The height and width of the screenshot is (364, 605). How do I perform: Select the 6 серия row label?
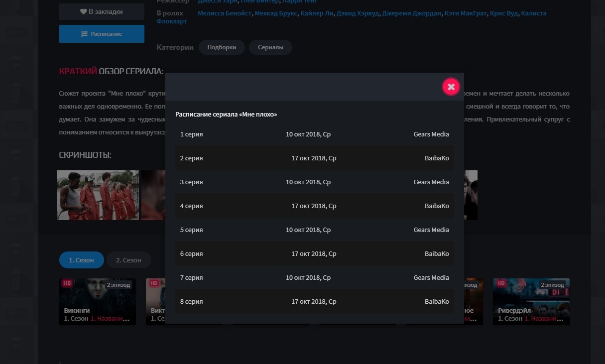pyautogui.click(x=192, y=254)
